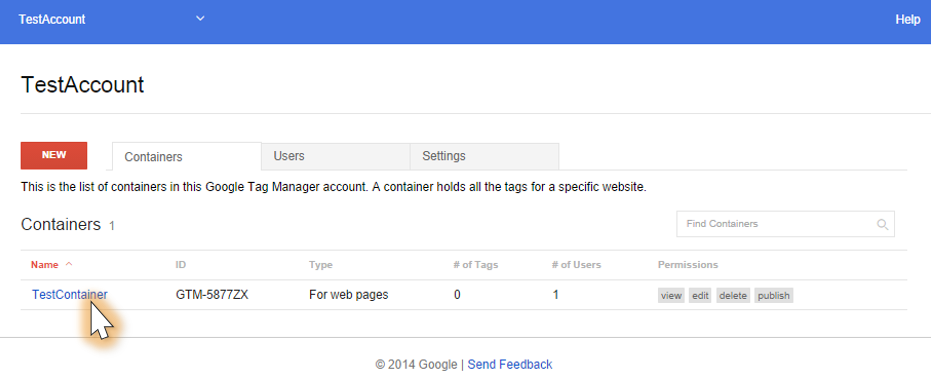Select the GTM-5877ZX container ID

212,295
